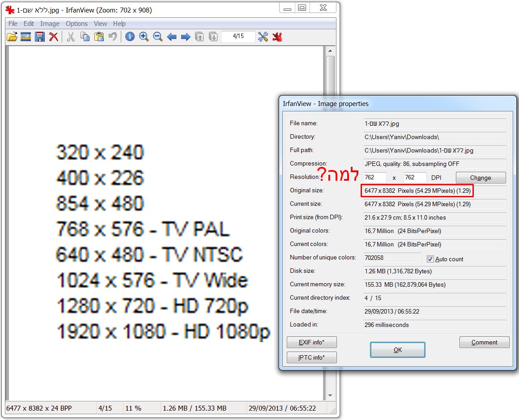Click the Original colors value field
The image size is (519, 420).
point(434,231)
